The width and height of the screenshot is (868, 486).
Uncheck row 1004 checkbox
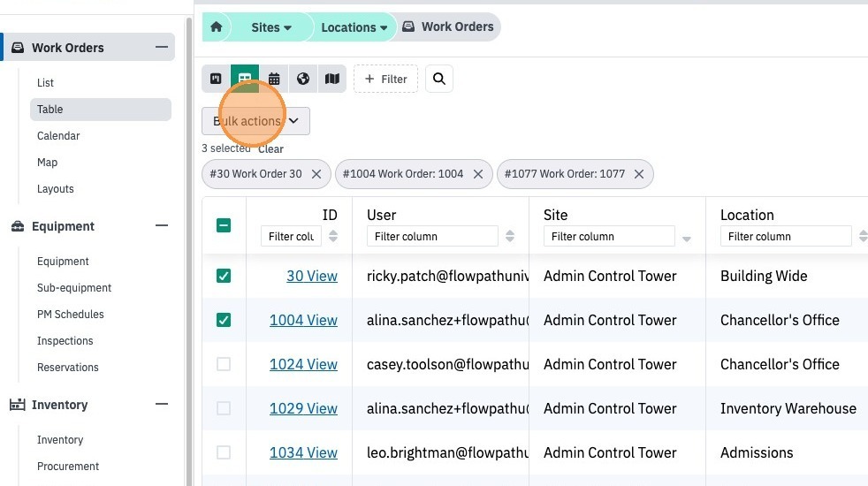[224, 320]
